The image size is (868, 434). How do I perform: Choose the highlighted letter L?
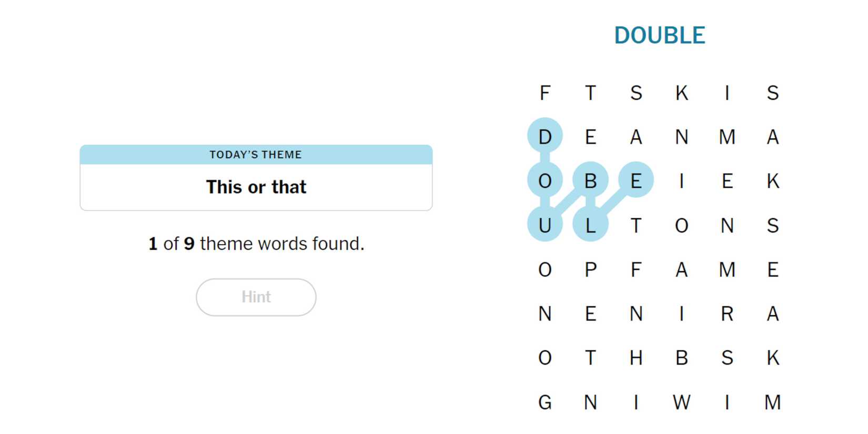coord(590,225)
